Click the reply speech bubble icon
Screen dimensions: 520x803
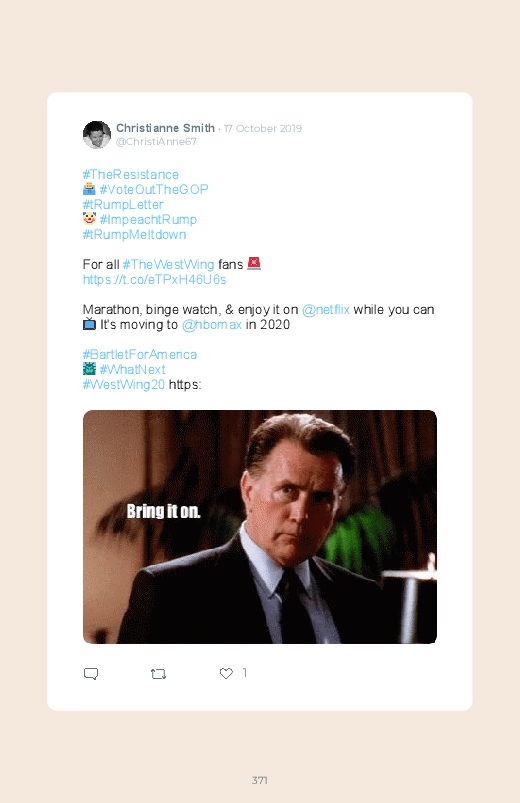[91, 673]
